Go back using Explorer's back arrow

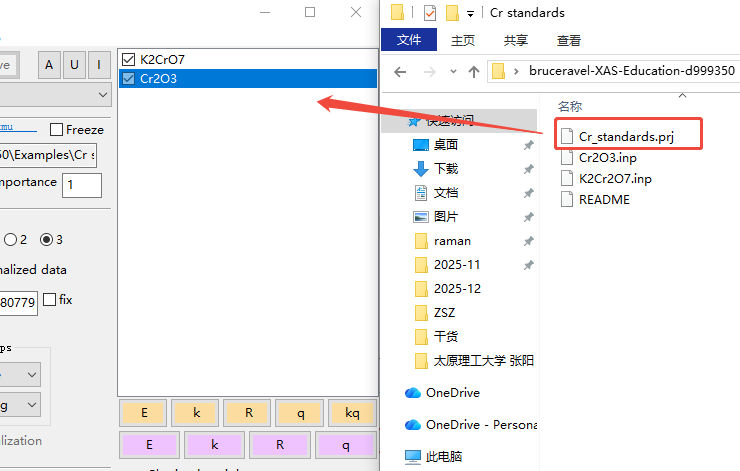click(400, 72)
